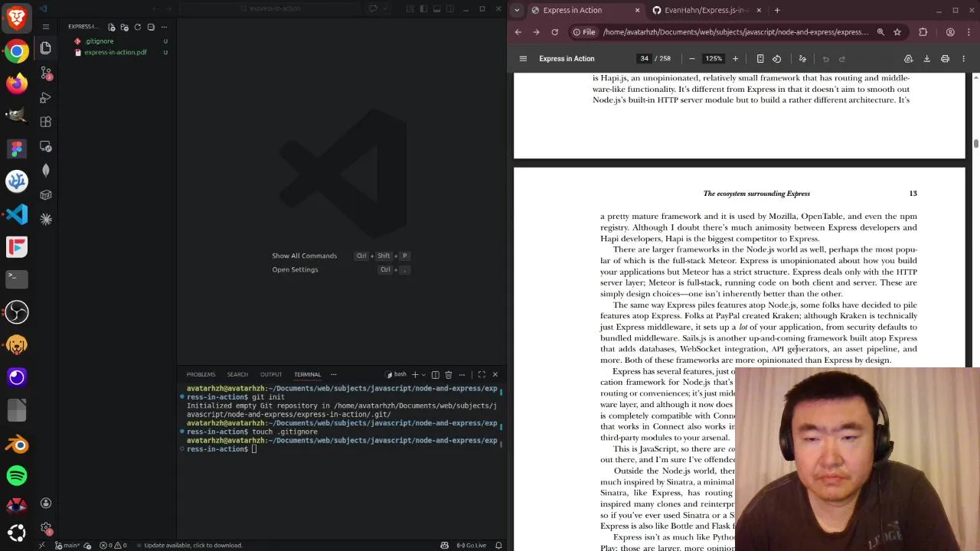Collapse all folders in Explorer
The image size is (980, 551).
point(151,27)
